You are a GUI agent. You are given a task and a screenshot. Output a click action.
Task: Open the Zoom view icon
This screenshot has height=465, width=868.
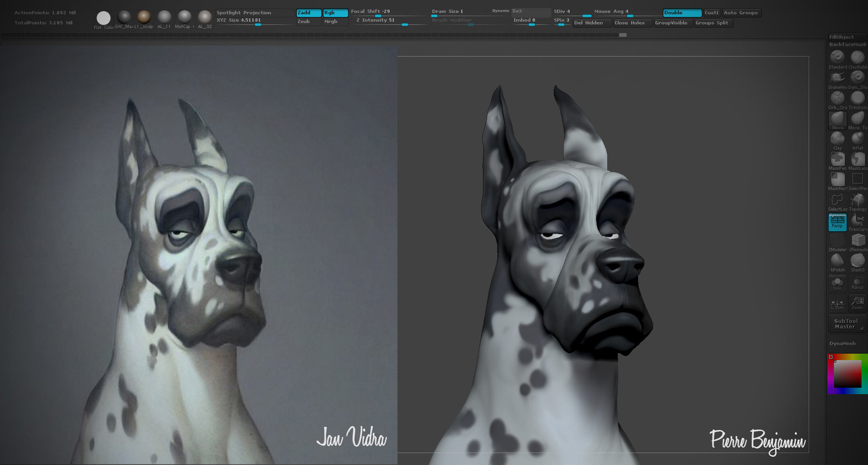pos(858,303)
